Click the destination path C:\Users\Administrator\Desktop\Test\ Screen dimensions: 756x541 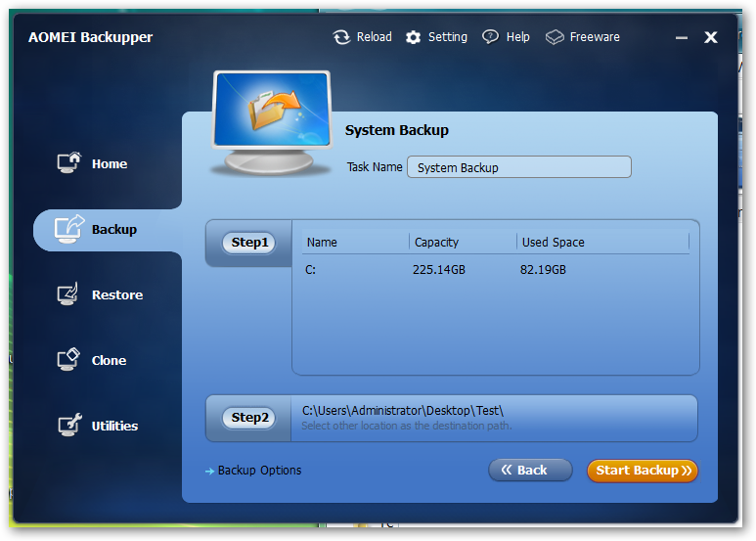tap(403, 411)
